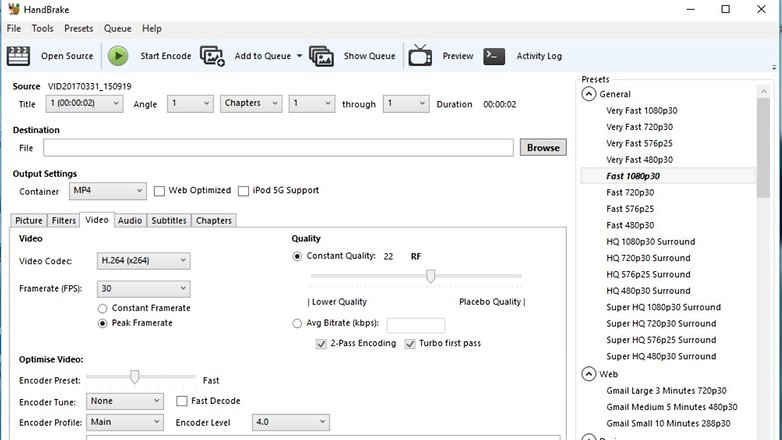Select the Super HQ 720p30 Surround preset
Screen dimensions: 782x440
(661, 324)
